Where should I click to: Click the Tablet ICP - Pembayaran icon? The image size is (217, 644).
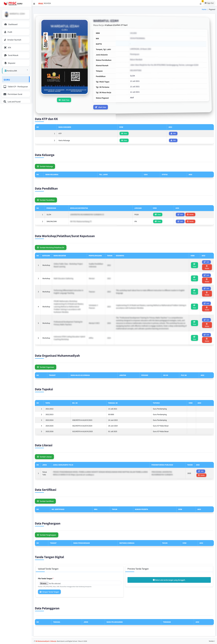click(x=5, y=87)
